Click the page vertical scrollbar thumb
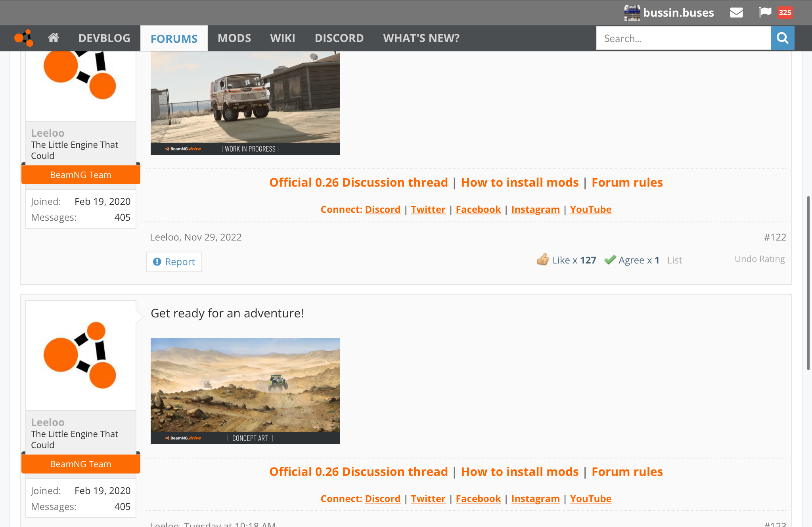Viewport: 812px width, 527px height. tap(808, 283)
